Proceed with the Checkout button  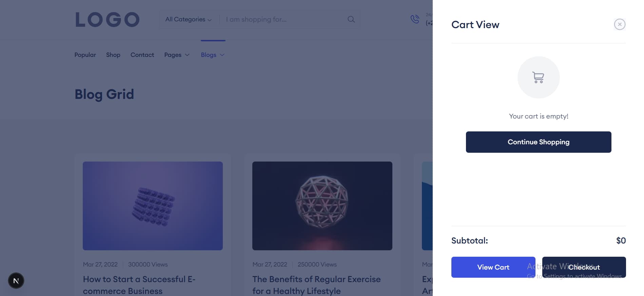point(584,267)
